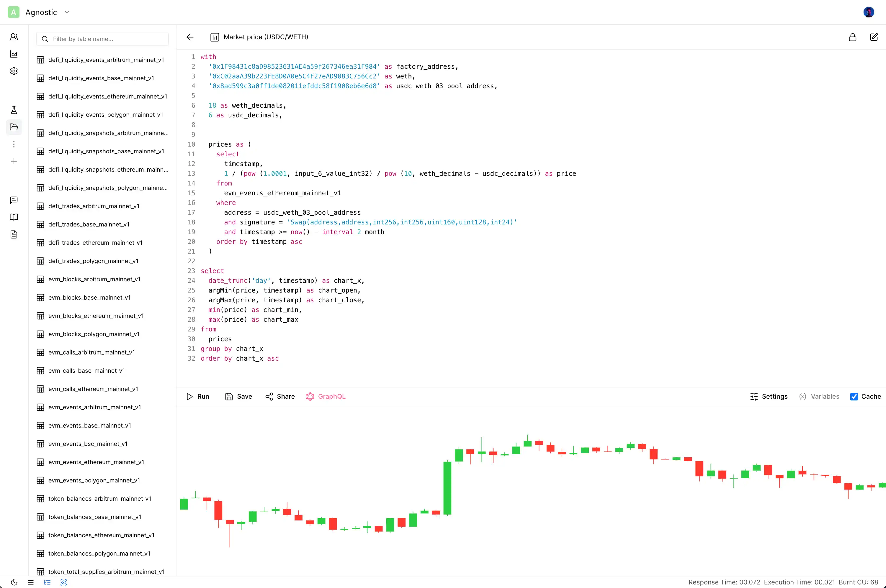Toggle dark mode moon icon
Image resolution: width=886 pixels, height=588 pixels.
(14, 582)
